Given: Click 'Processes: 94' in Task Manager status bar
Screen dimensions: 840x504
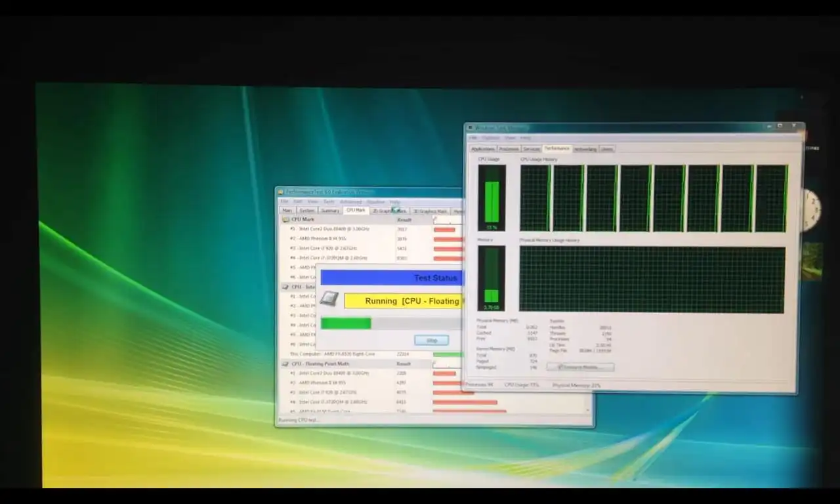Looking at the screenshot, I should (x=479, y=384).
